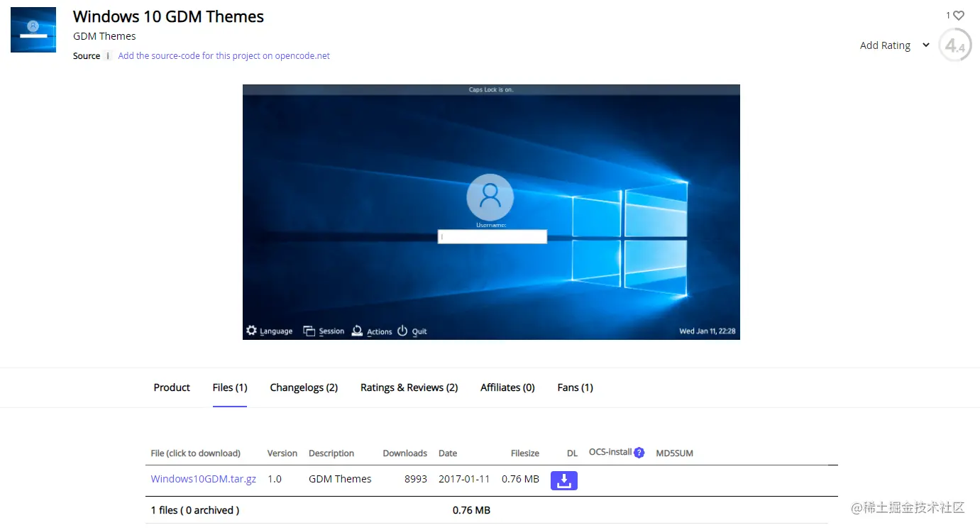Click the 4.4 rating score circle
The width and height of the screenshot is (980, 530).
[954, 45]
